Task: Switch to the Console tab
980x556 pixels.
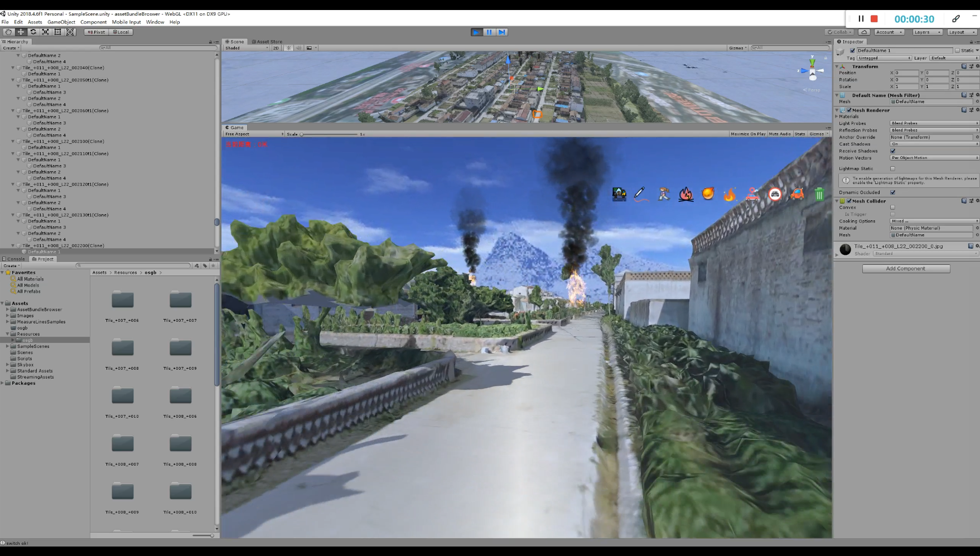Action: coord(14,259)
